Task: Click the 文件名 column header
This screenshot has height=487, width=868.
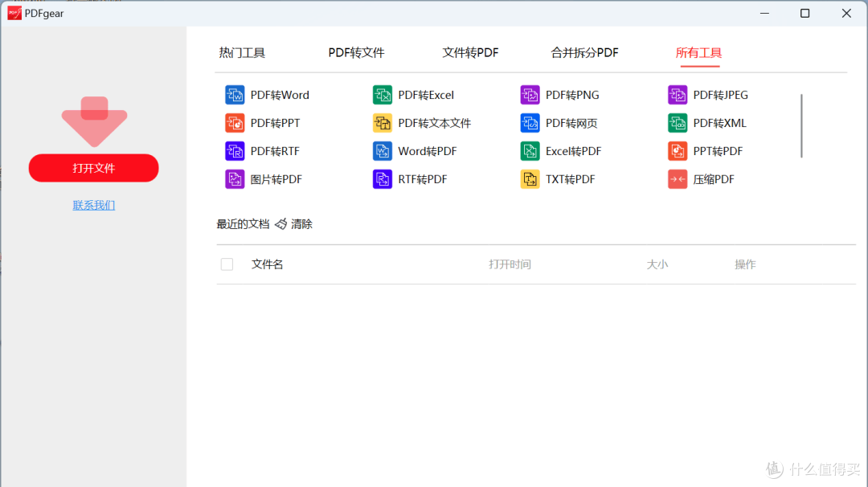Action: pyautogui.click(x=268, y=264)
